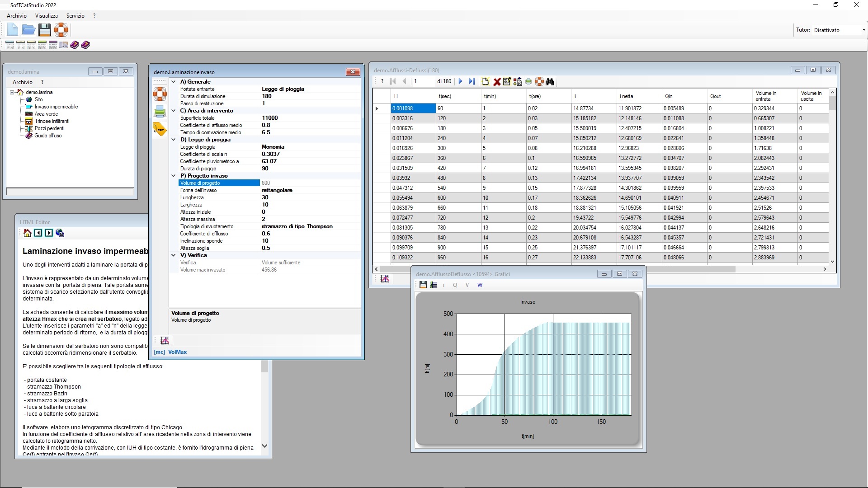
Task: Collapse the A) Generale section
Action: (173, 82)
